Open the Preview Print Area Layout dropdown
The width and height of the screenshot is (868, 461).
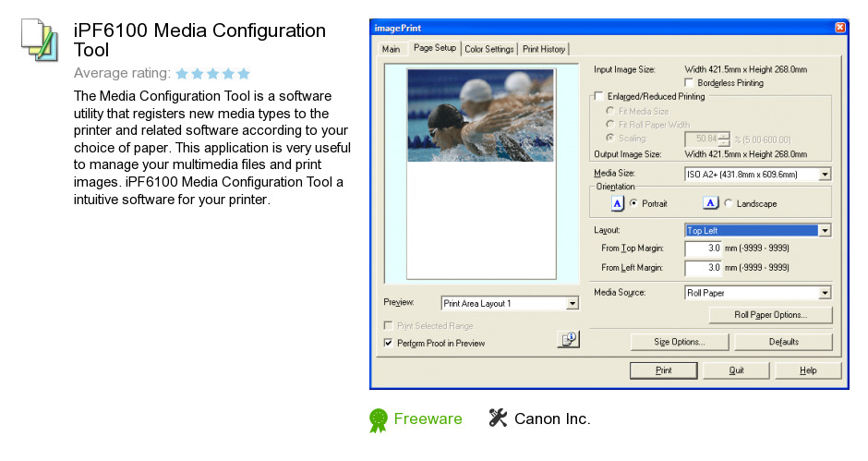[x=510, y=303]
